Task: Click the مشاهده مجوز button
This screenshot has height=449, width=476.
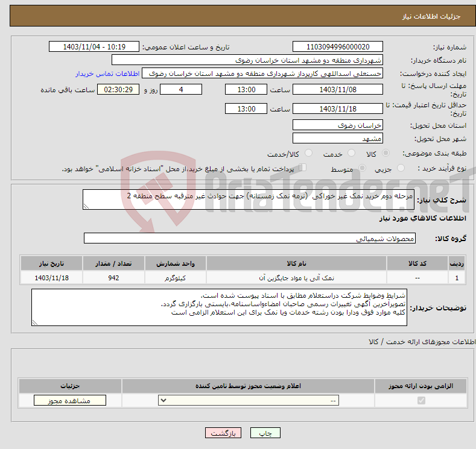Action: pos(70,401)
